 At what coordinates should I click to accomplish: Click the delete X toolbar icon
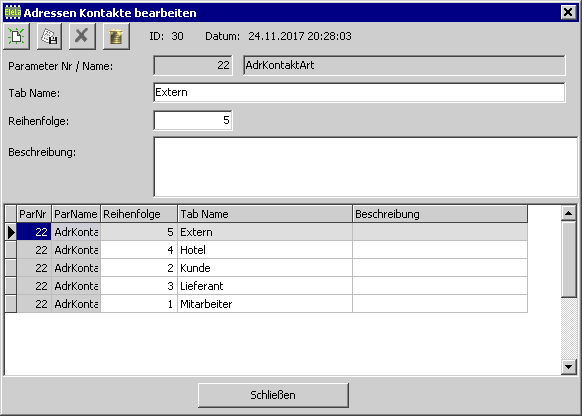point(82,36)
